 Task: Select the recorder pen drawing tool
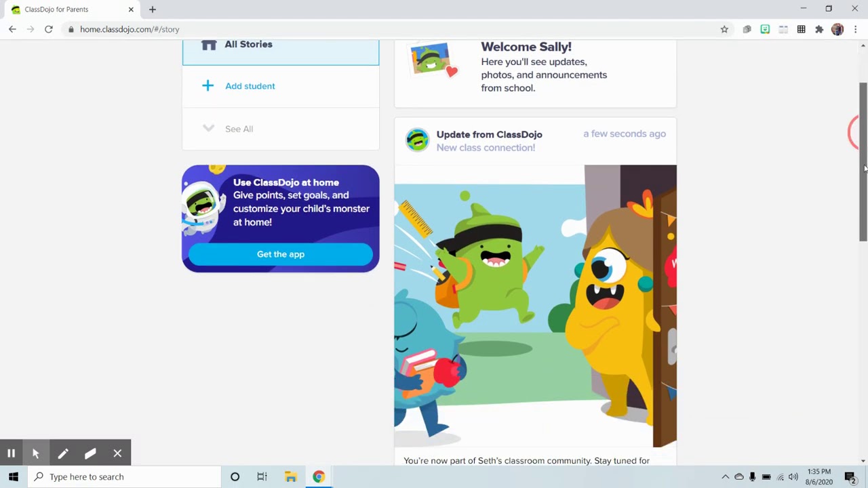[x=63, y=453]
